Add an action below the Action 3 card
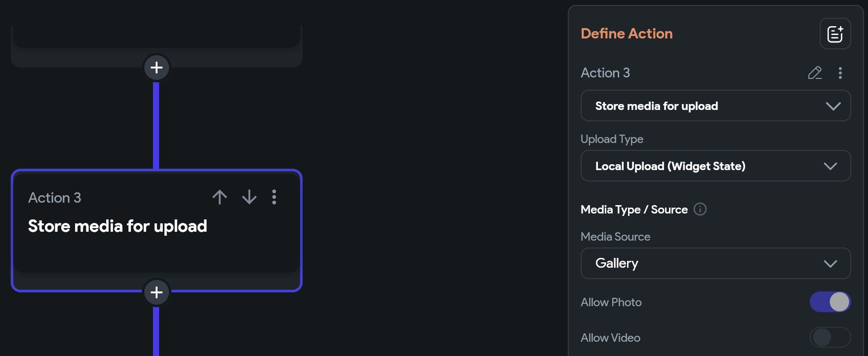868x356 pixels. [157, 292]
